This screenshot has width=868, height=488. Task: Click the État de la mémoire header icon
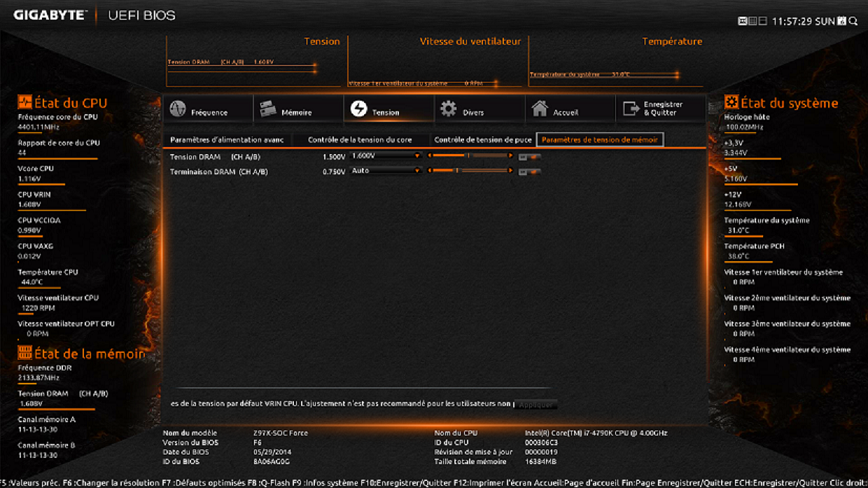coord(24,352)
